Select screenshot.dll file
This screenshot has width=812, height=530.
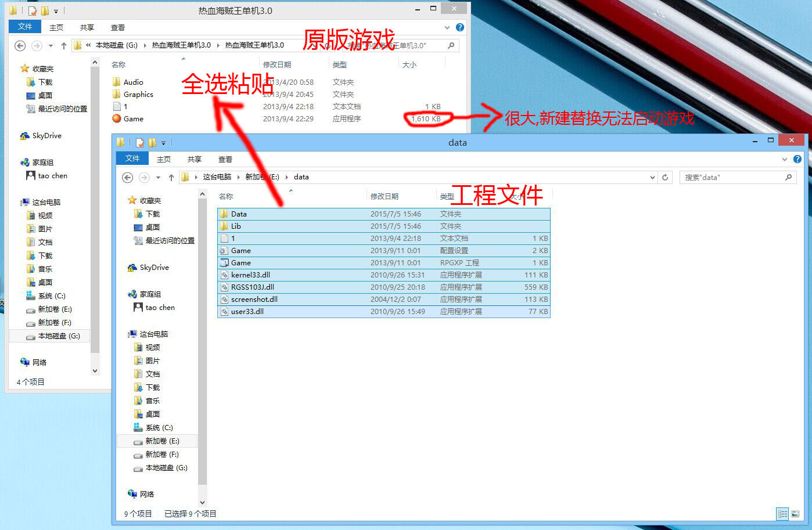tap(384, 300)
